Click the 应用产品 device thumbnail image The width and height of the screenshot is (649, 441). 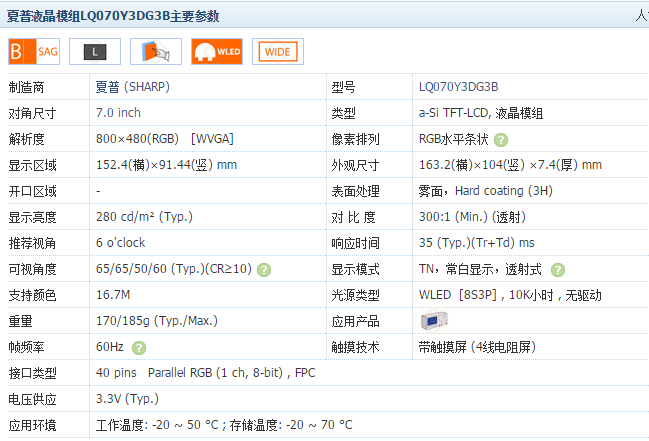tap(434, 321)
